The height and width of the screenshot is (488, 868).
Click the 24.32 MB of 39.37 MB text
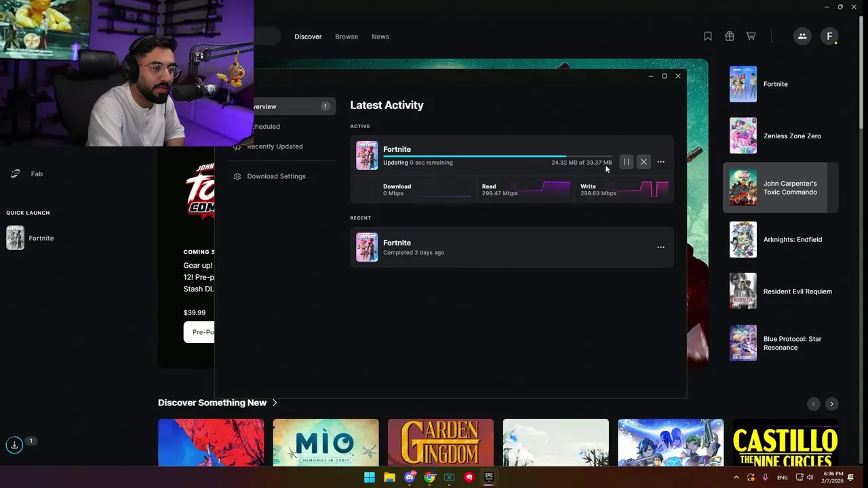click(581, 163)
